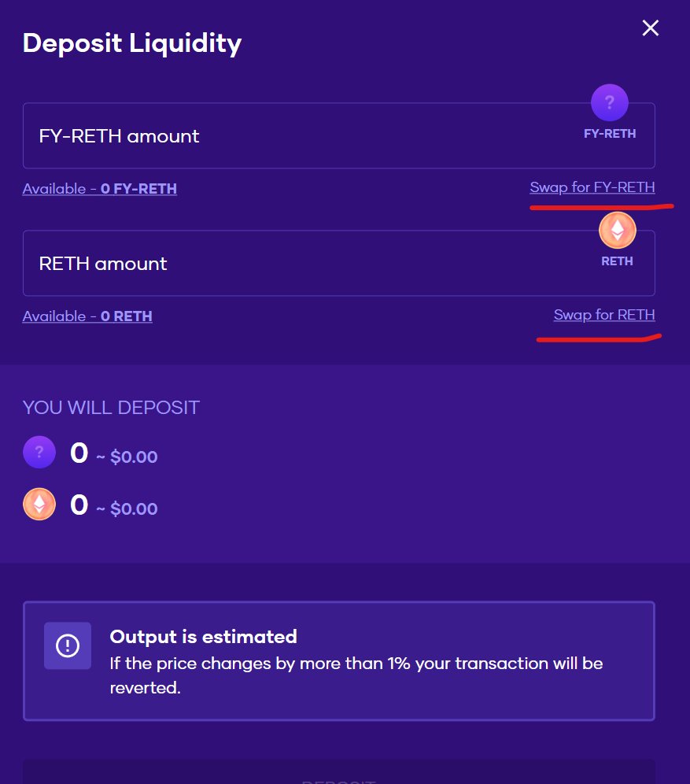Screen dimensions: 690x784
Task: Focus the RETH amount input field
Action: (339, 263)
